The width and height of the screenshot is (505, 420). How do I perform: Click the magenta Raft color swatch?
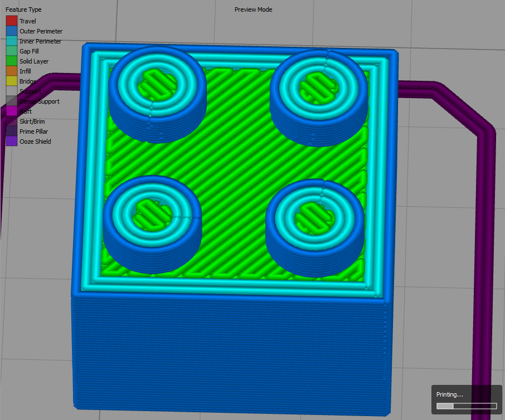12,111
